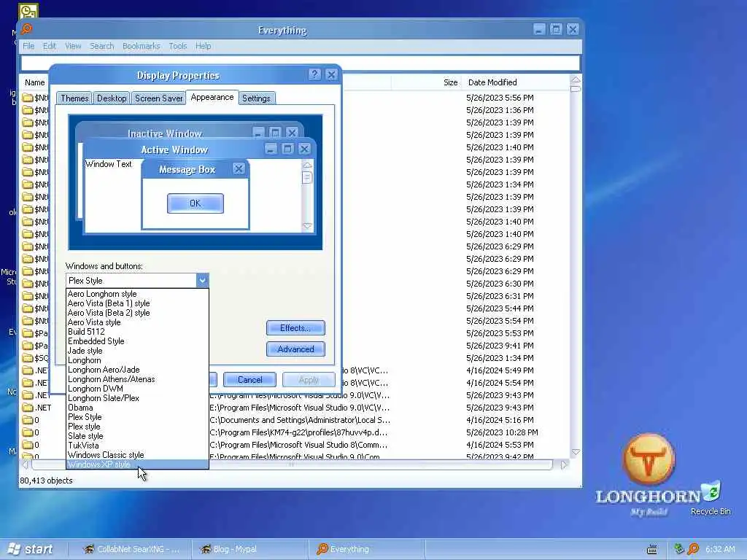Open the View menu in Everything

(73, 46)
